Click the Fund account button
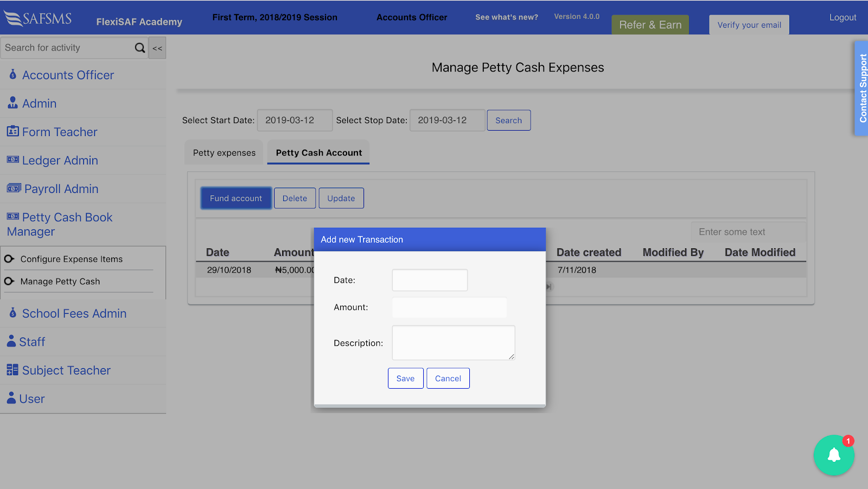Viewport: 868px width, 489px height. tap(236, 198)
